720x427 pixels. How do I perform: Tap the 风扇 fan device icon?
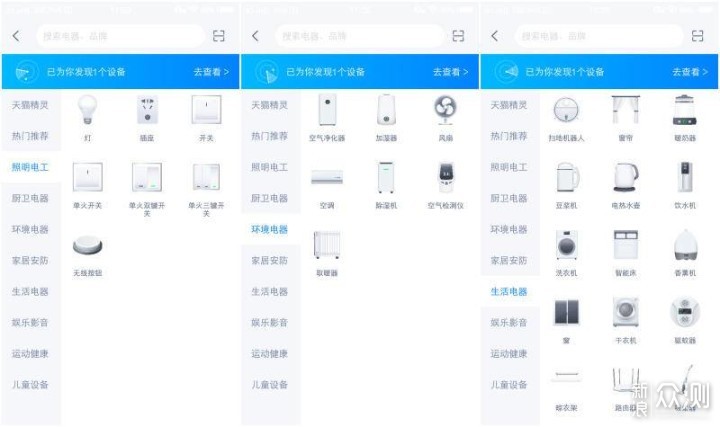pos(445,112)
